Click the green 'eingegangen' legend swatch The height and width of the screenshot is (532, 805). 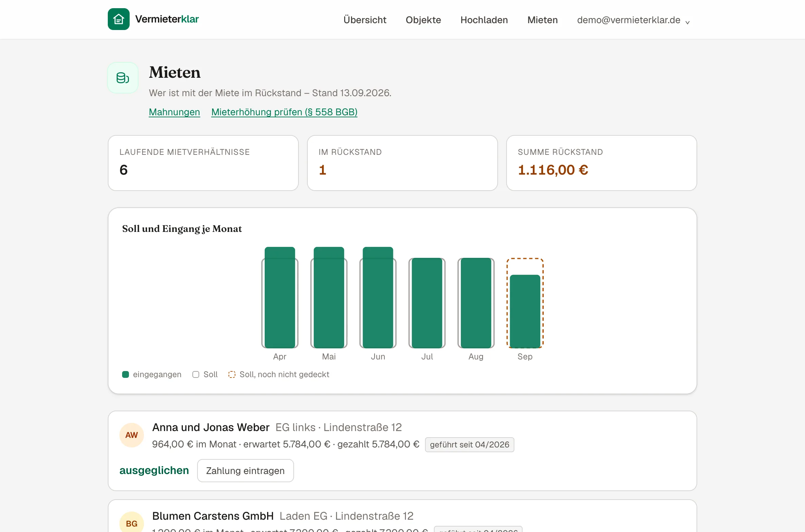(x=126, y=374)
